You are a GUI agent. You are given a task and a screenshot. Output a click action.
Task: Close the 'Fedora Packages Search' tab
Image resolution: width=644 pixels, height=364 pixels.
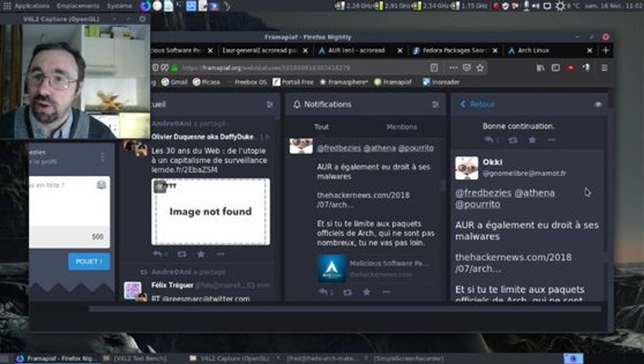[x=496, y=51]
